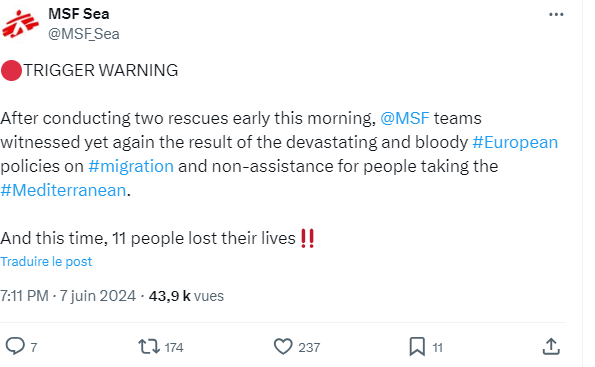Click the reply speech bubble icon
Screen dimensions: 595x367
(15, 347)
